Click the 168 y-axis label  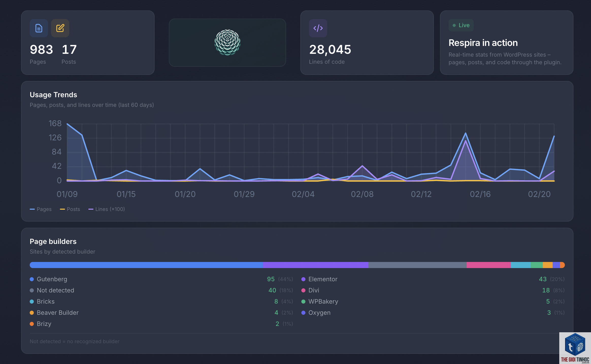pos(55,123)
